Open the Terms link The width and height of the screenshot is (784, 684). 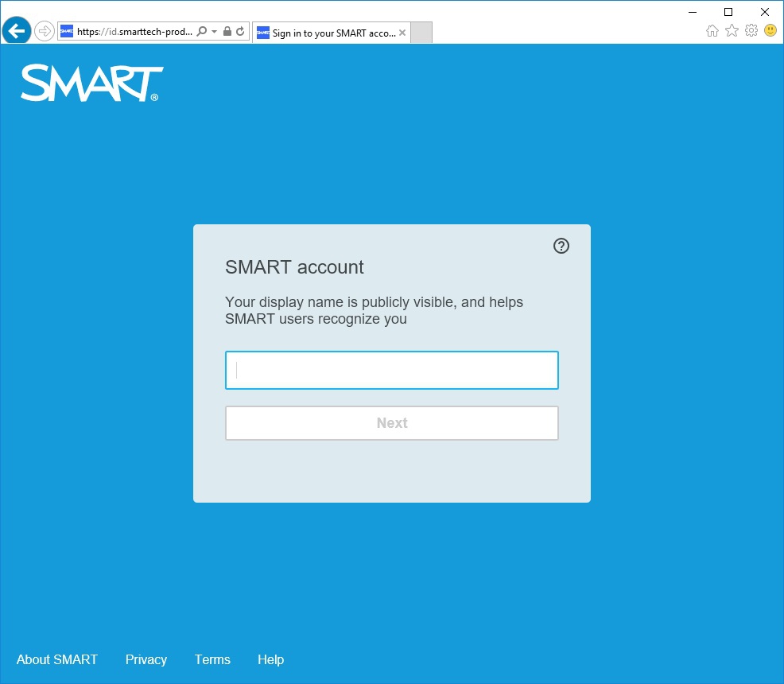212,659
